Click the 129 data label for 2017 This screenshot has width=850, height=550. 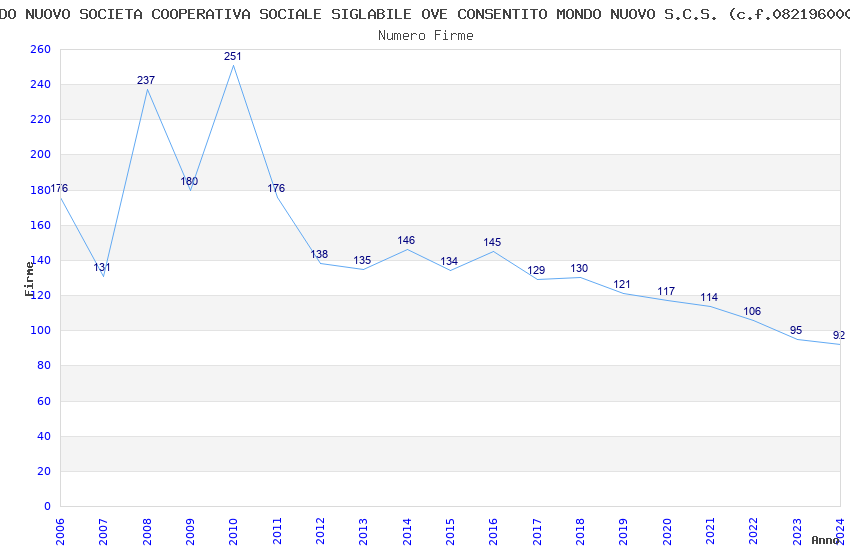(536, 270)
